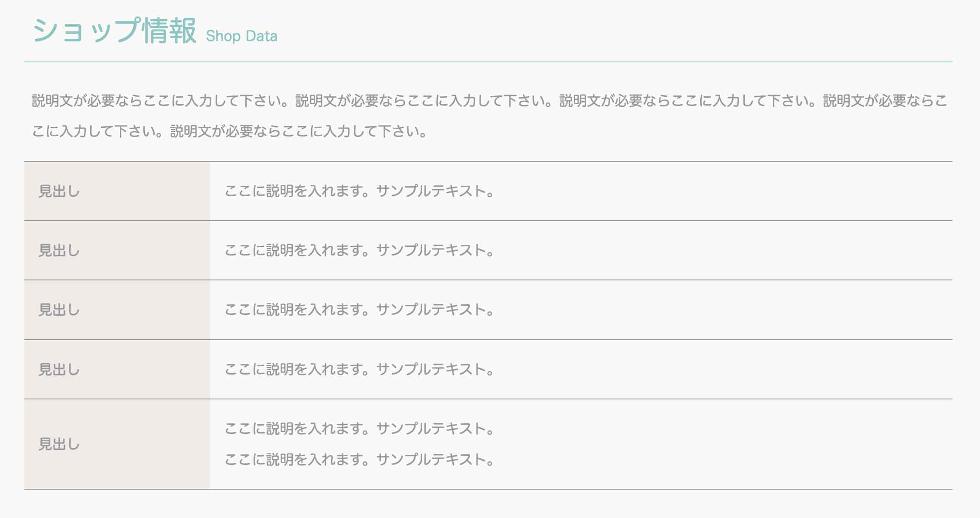Click "ここに説明を入れます" in the fourth table row
980x518 pixels.
pos(295,369)
